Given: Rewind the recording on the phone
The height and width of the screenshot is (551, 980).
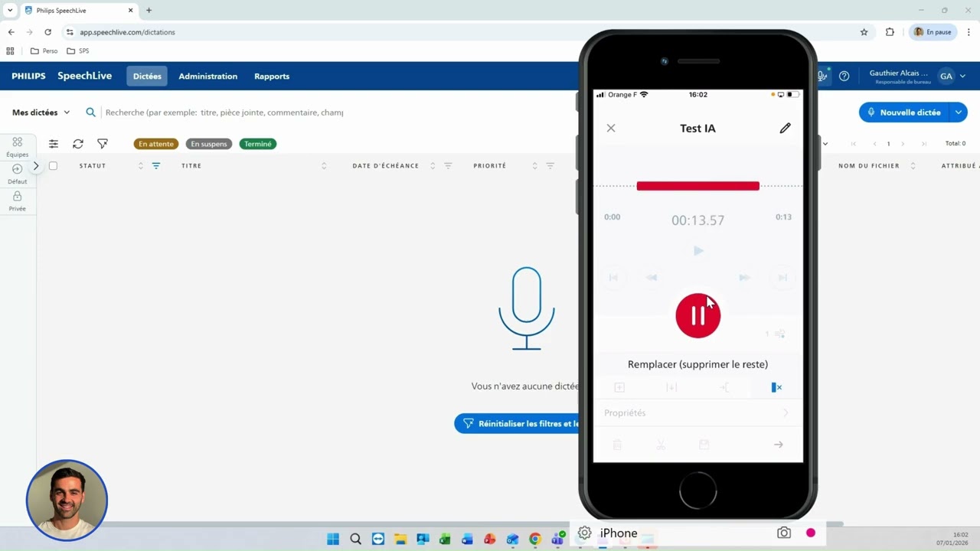Looking at the screenshot, I should (x=652, y=278).
